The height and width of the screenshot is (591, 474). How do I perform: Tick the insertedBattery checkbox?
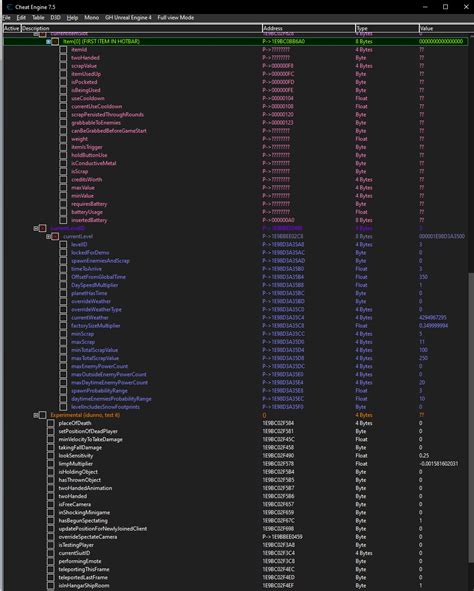(x=63, y=220)
